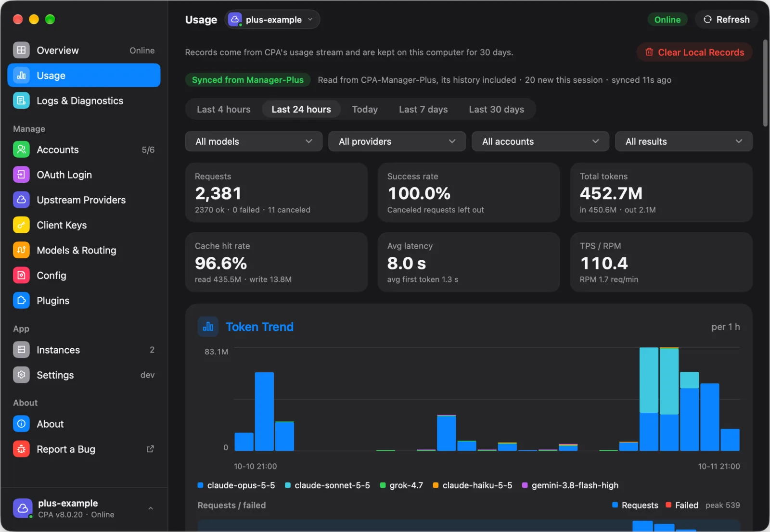Open the Plugins puzzle icon
Viewport: 770px width, 532px height.
click(x=21, y=301)
